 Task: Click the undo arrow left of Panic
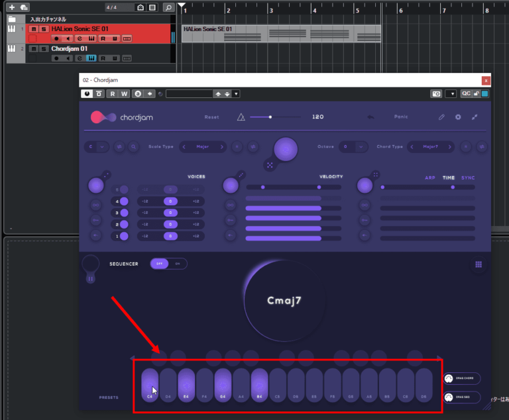[x=370, y=117]
